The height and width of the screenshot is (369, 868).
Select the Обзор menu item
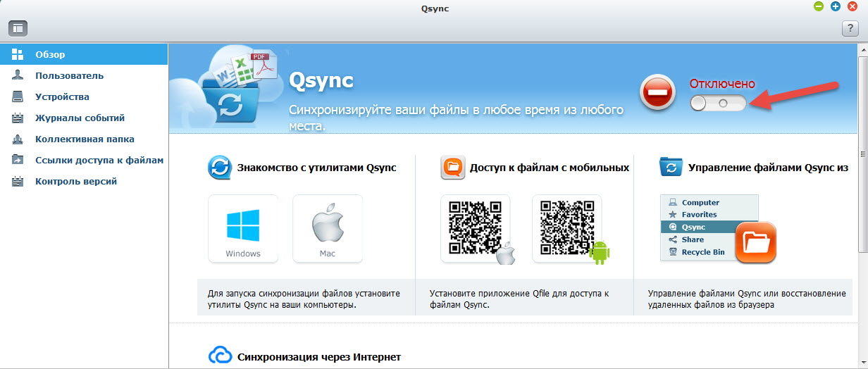[84, 54]
